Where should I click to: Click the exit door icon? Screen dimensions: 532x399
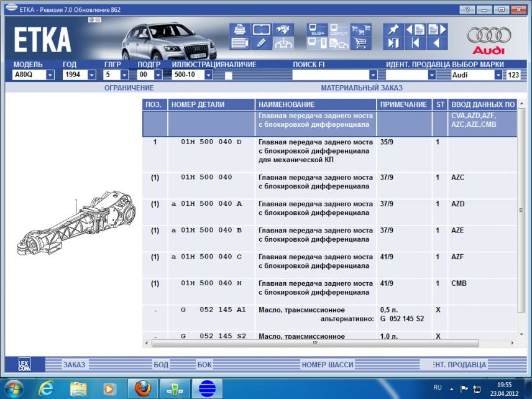pos(393,43)
